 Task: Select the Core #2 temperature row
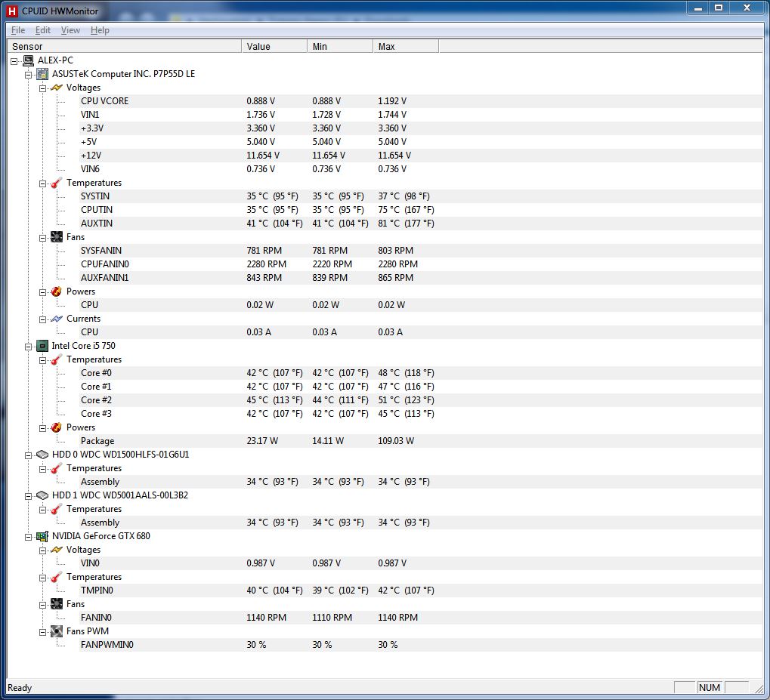[x=422, y=400]
